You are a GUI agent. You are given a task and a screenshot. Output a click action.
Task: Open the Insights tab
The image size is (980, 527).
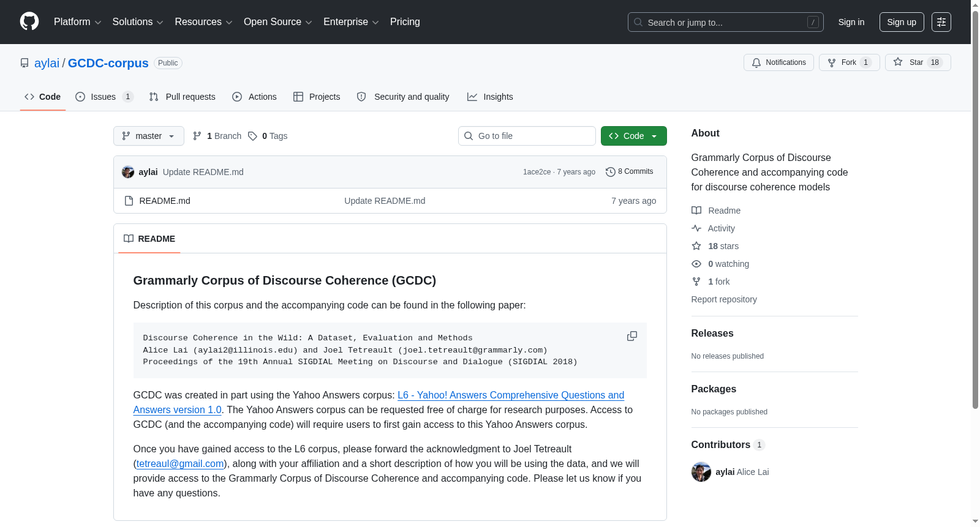tap(490, 97)
